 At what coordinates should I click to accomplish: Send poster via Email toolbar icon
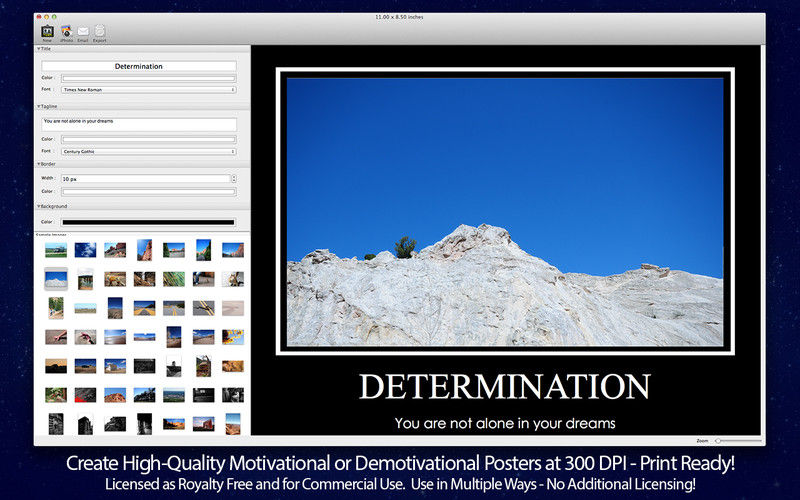tap(83, 32)
